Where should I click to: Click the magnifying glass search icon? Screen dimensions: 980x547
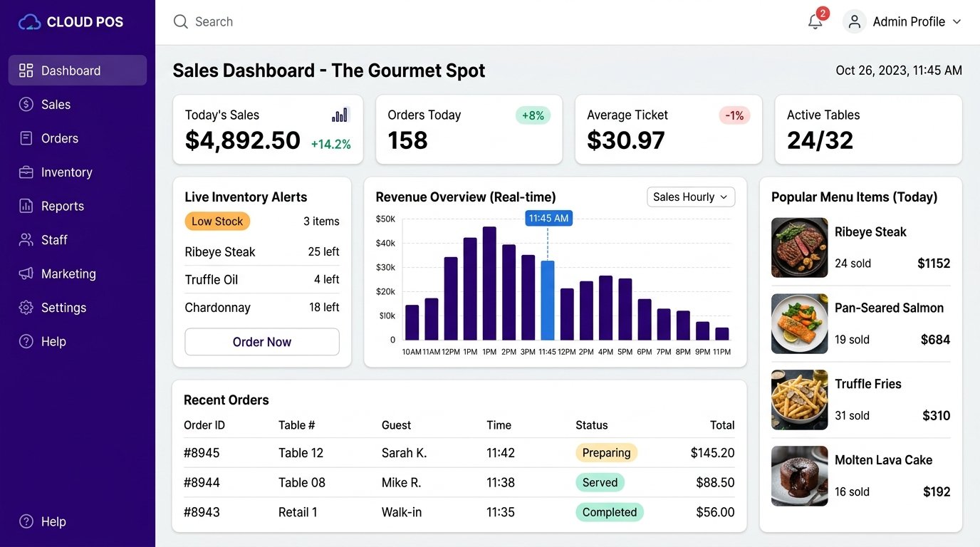click(x=180, y=21)
